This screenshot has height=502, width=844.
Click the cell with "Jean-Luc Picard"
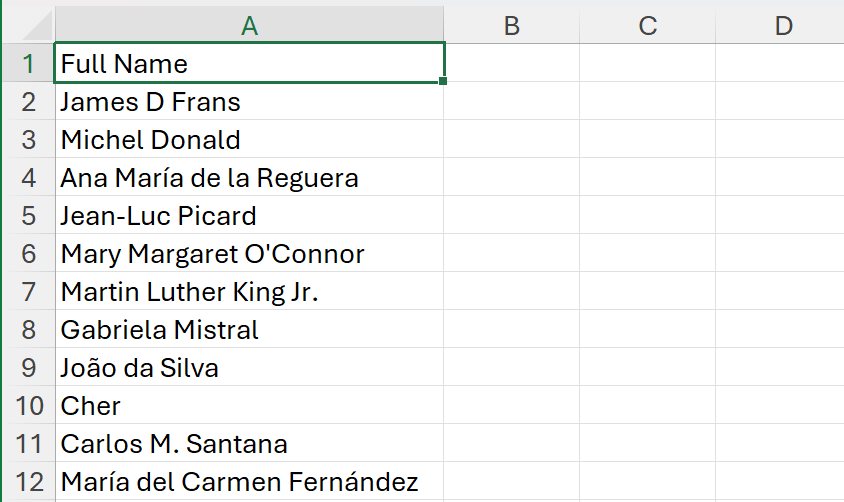pos(249,216)
